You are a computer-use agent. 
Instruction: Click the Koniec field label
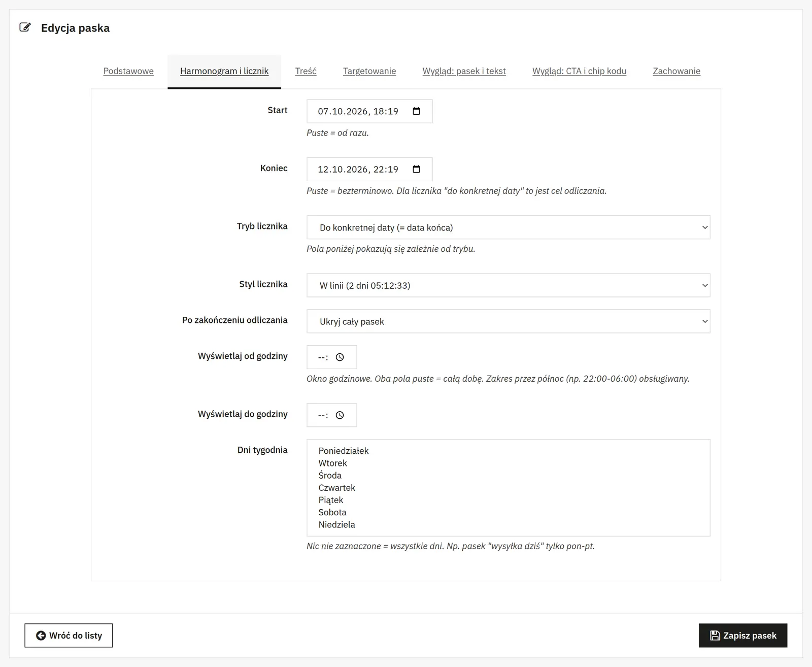274,168
